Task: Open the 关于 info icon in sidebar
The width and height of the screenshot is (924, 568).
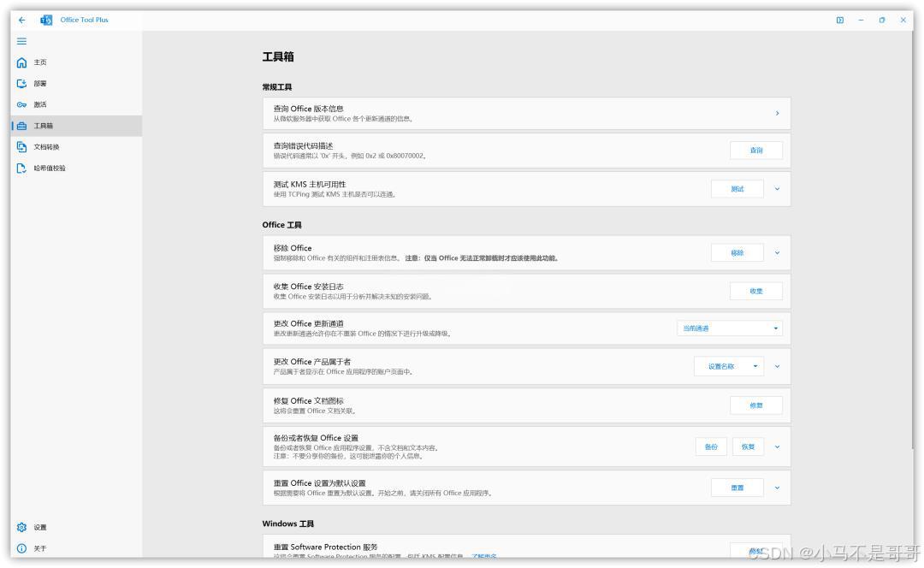Action: click(x=21, y=548)
